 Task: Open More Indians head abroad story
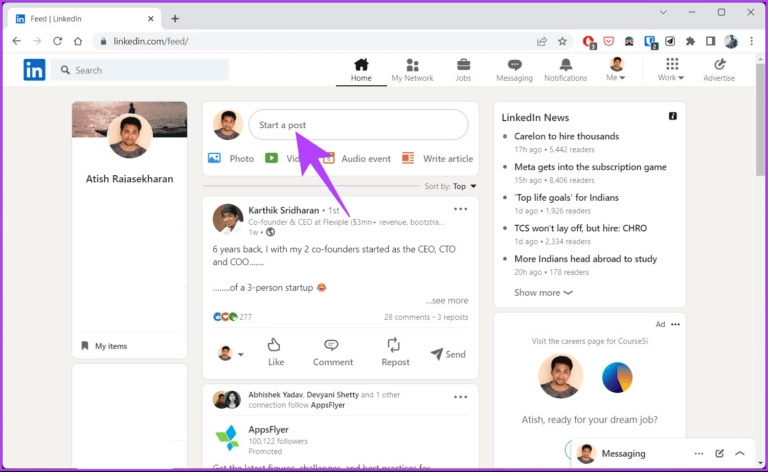coord(585,259)
